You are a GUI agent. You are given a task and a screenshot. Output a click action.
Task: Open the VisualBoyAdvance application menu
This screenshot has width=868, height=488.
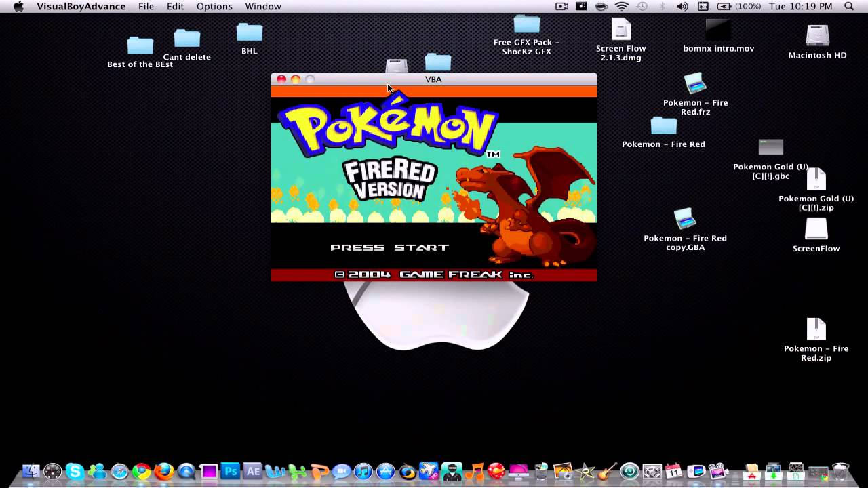click(81, 6)
